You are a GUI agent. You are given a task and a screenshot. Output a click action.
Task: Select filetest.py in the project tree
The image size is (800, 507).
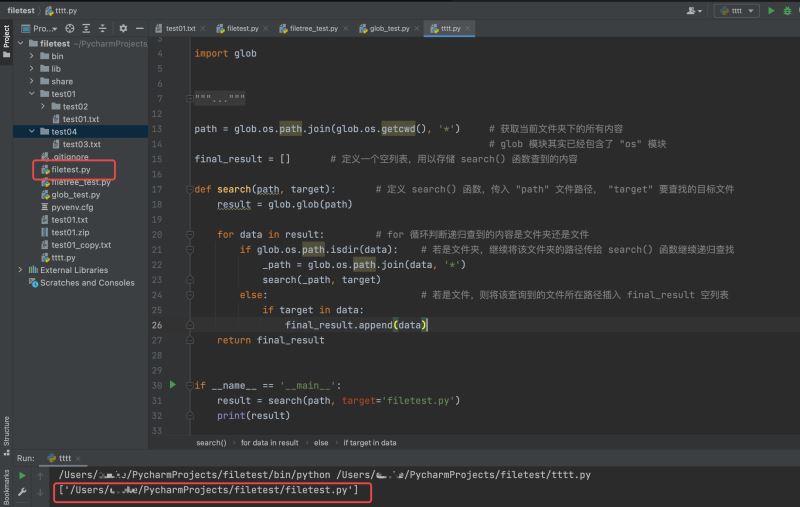(70, 170)
